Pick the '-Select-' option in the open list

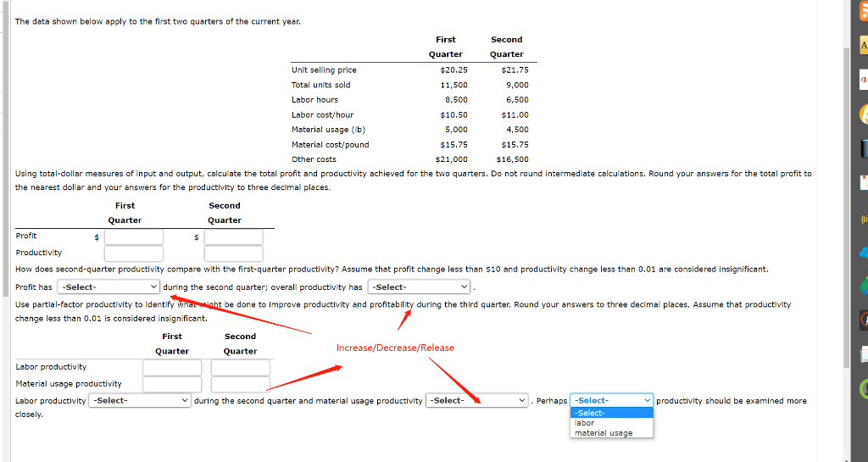pos(612,413)
